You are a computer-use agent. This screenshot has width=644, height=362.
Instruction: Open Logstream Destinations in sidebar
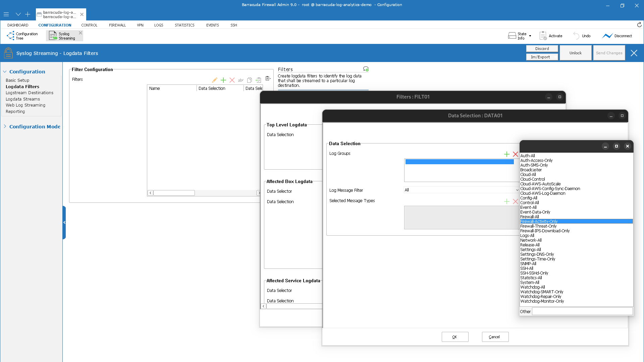pyautogui.click(x=30, y=93)
